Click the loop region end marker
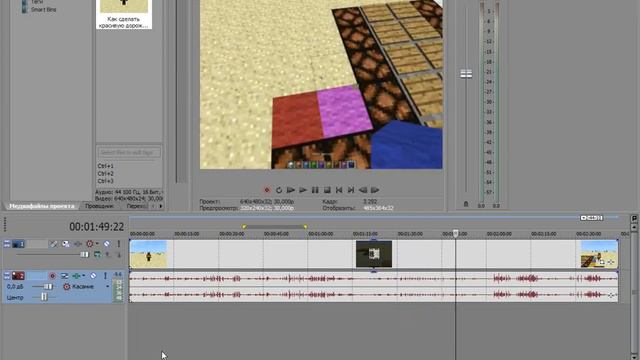Viewport: 640px width, 360px height. pos(305,227)
